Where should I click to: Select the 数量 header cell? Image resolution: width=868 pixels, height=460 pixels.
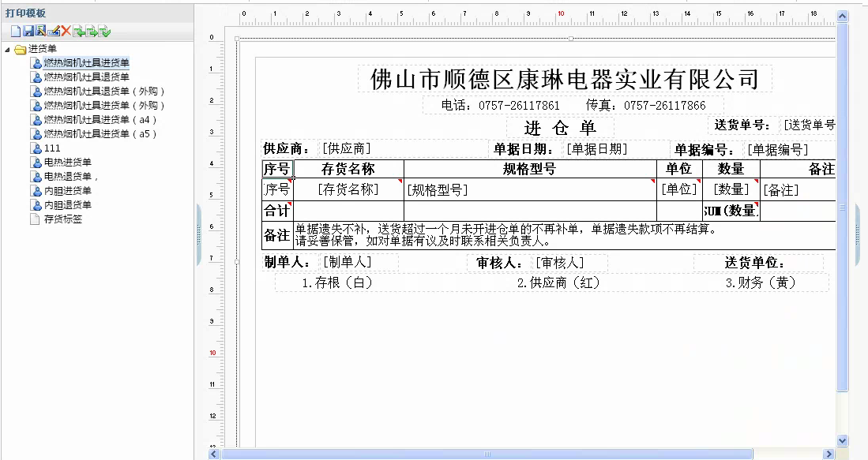tap(731, 169)
